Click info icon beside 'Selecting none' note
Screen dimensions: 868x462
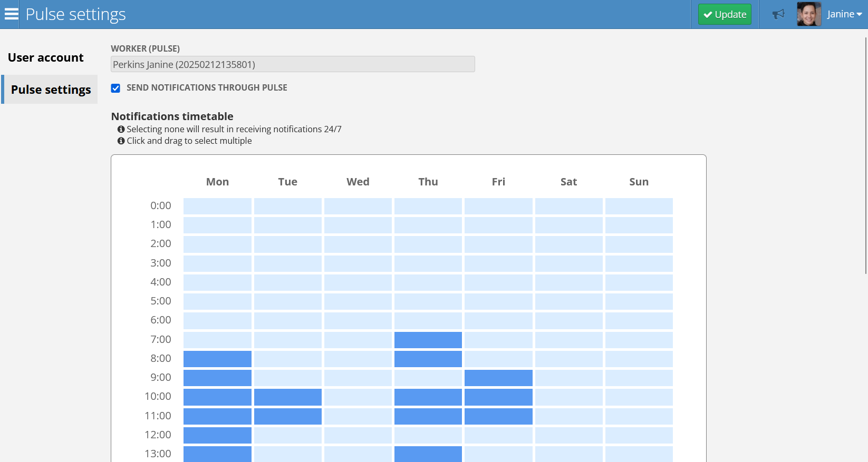click(121, 129)
